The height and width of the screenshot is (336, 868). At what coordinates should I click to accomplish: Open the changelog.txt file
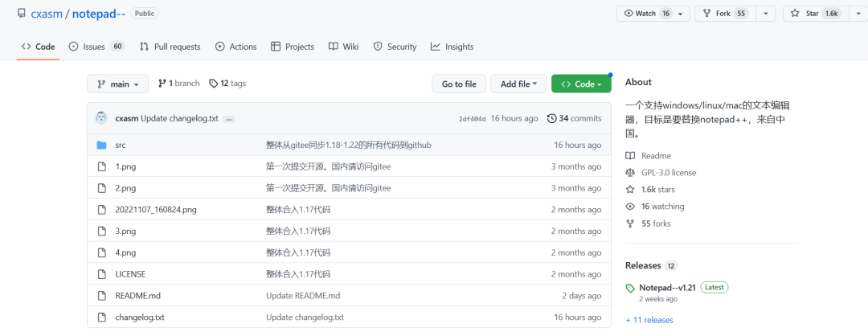click(x=140, y=318)
